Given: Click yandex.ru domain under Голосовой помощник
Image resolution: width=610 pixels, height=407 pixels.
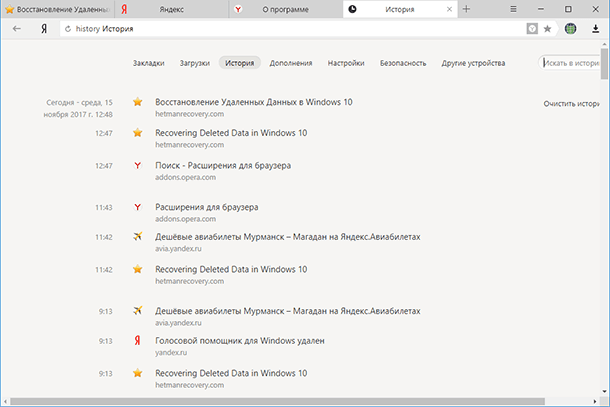Looking at the screenshot, I should (171, 353).
